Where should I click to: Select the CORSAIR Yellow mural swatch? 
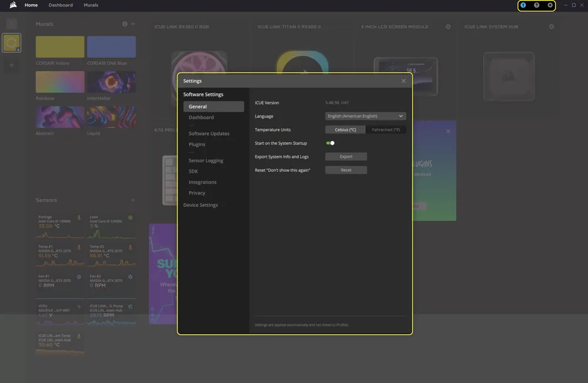(60, 47)
